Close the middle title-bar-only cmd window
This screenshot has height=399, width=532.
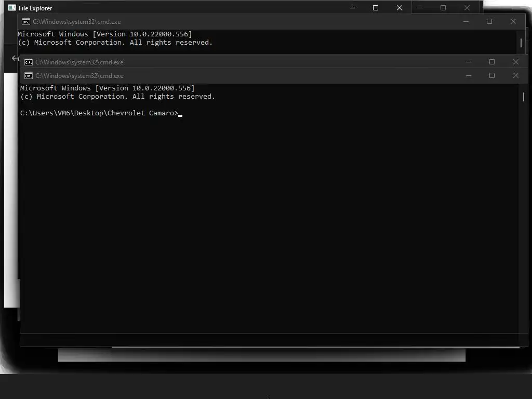pyautogui.click(x=516, y=62)
